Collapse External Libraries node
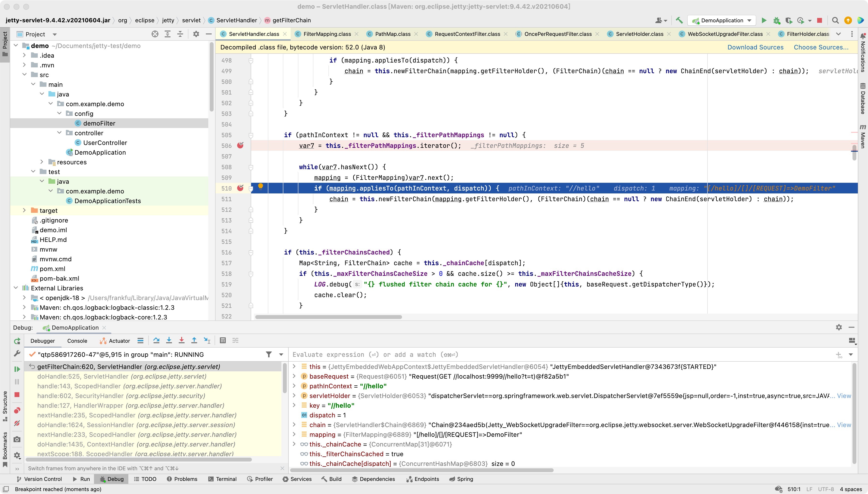The image size is (868, 494). 15,288
